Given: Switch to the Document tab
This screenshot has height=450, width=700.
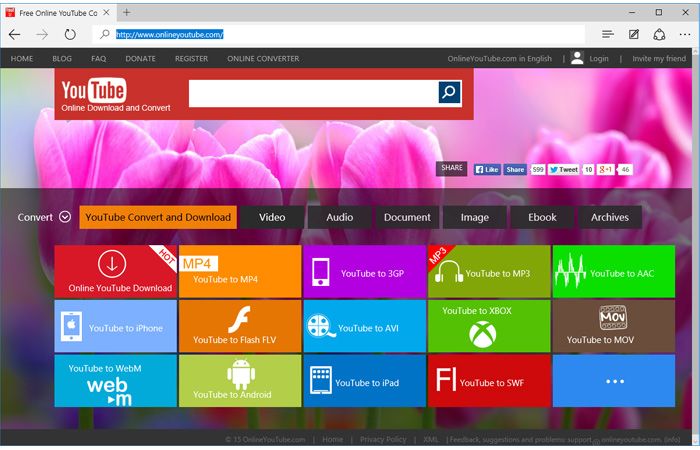Looking at the screenshot, I should coord(407,217).
